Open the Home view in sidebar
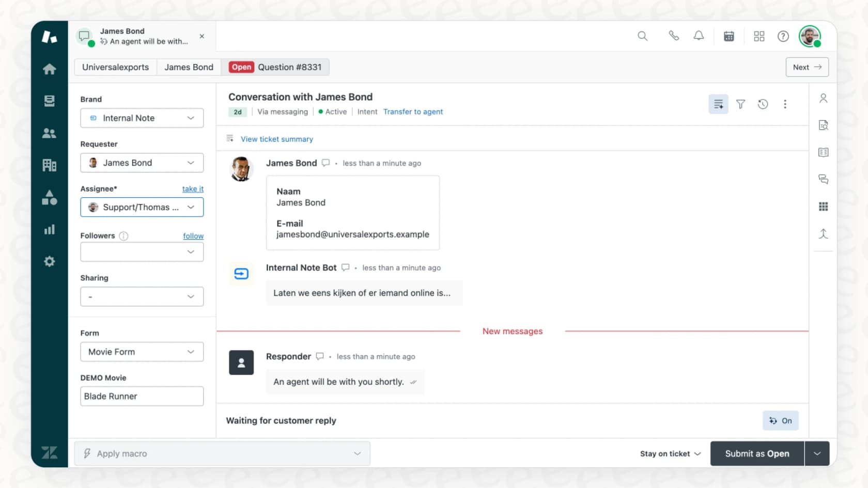This screenshot has width=868, height=488. 49,69
